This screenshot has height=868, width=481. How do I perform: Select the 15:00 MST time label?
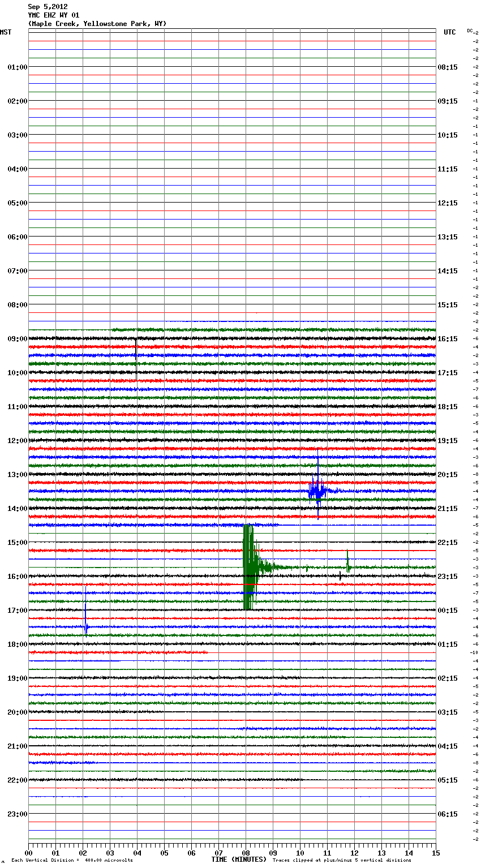pyautogui.click(x=17, y=543)
